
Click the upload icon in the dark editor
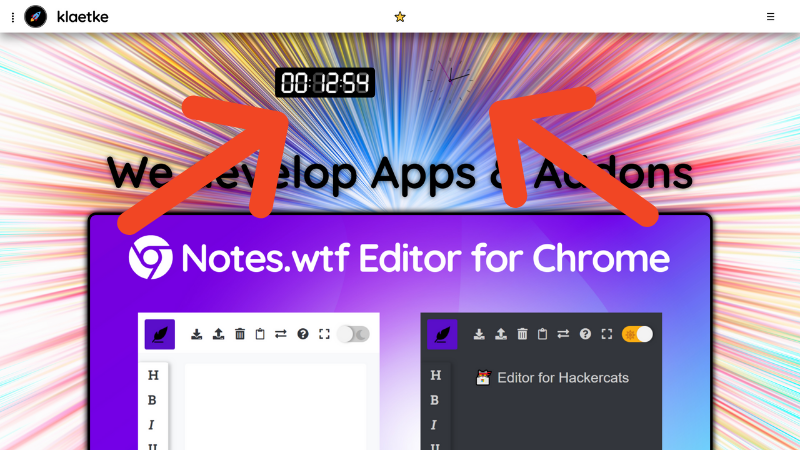(x=501, y=334)
